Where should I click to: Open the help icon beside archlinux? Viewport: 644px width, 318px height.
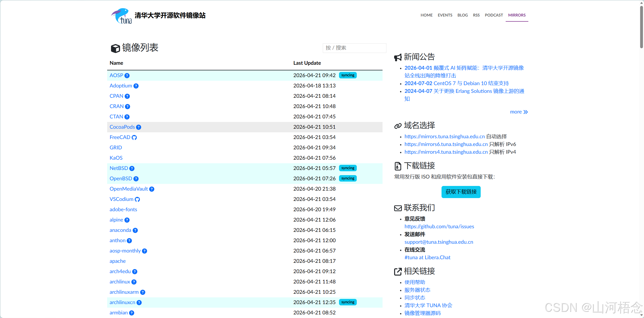(x=134, y=282)
